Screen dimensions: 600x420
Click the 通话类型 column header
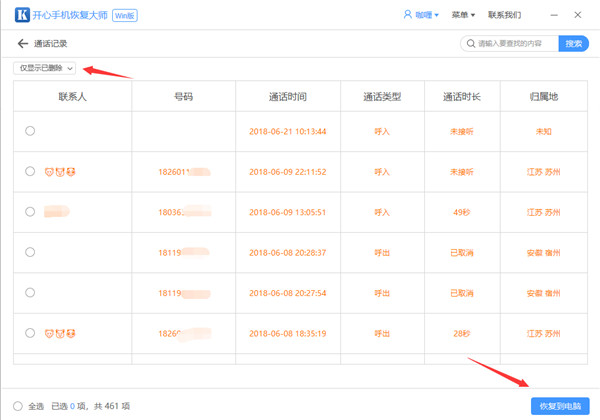(382, 96)
